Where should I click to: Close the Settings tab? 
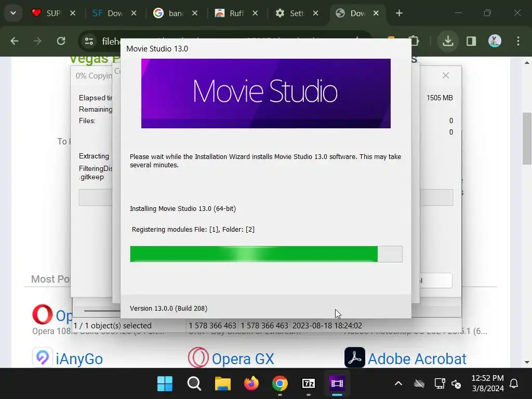coord(315,13)
